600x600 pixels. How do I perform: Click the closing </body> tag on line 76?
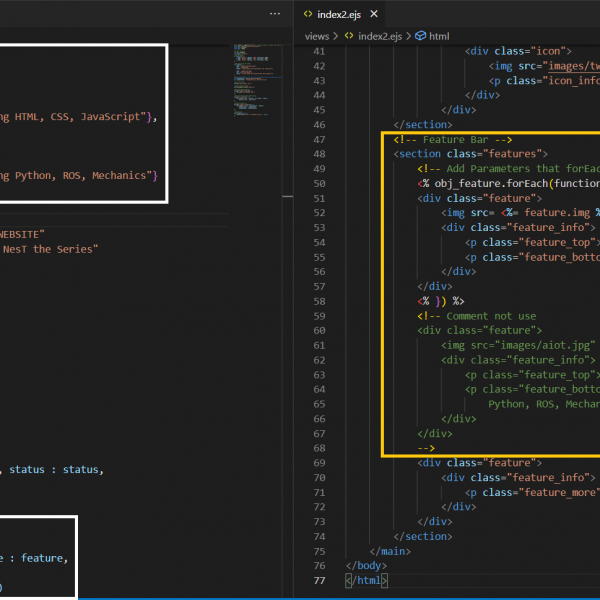366,565
